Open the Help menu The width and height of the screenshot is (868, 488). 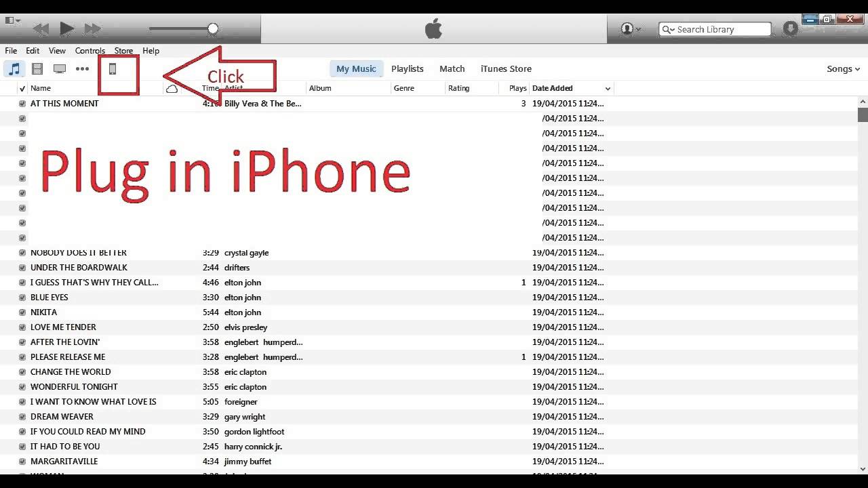(x=151, y=51)
